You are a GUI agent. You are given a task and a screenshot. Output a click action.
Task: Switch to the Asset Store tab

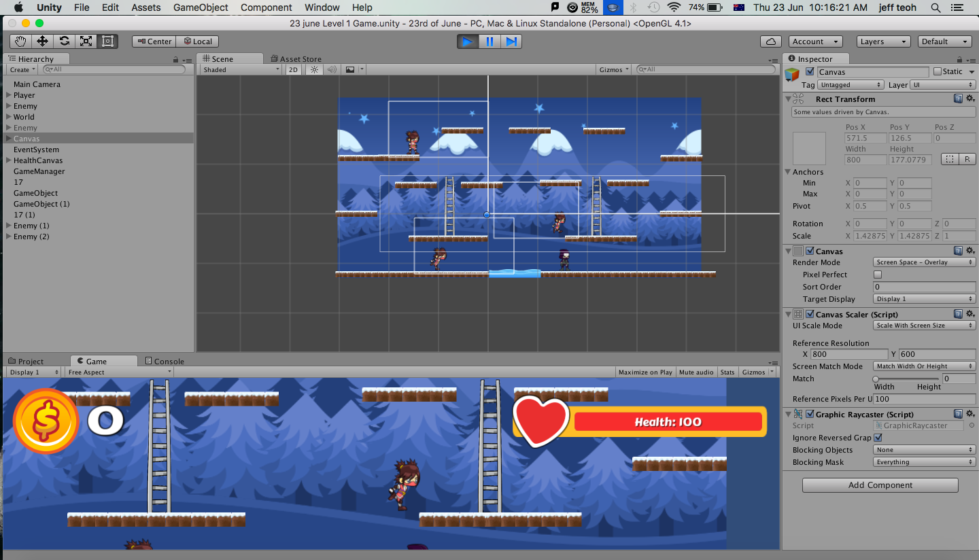point(296,59)
